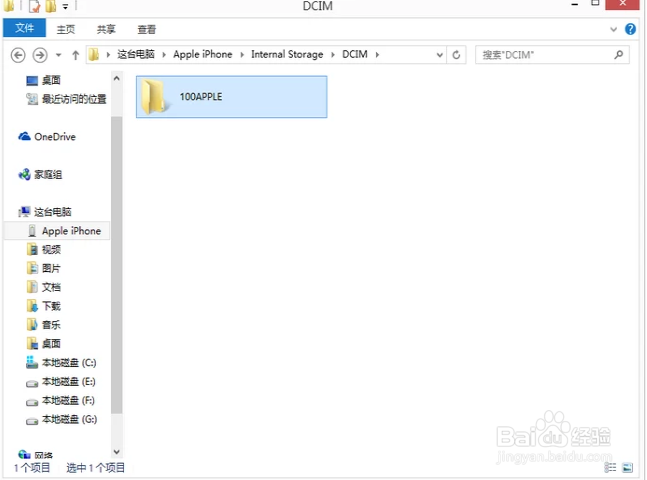The width and height of the screenshot is (647, 480).
Task: Click the 音乐 folder icon in sidebar
Action: click(32, 324)
